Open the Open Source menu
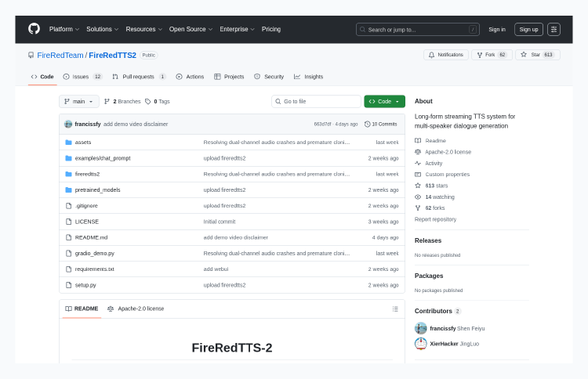 191,29
